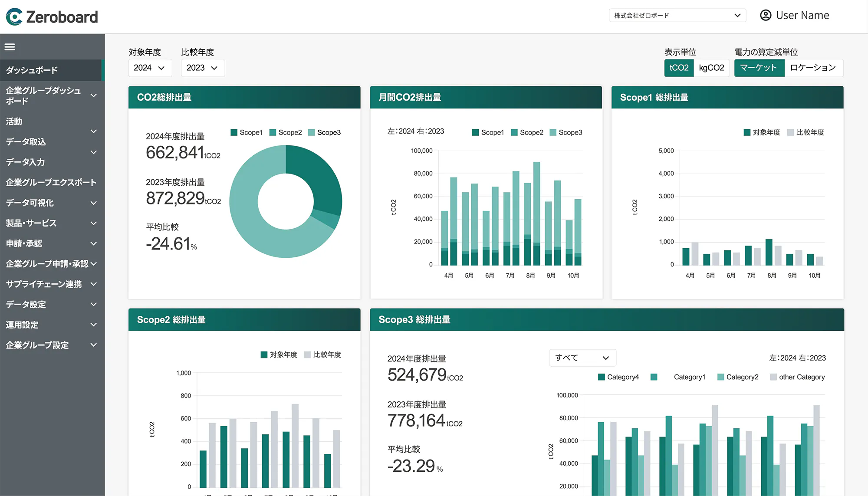
Task: Open the 株式会社ゼロボード company selector
Action: [677, 16]
